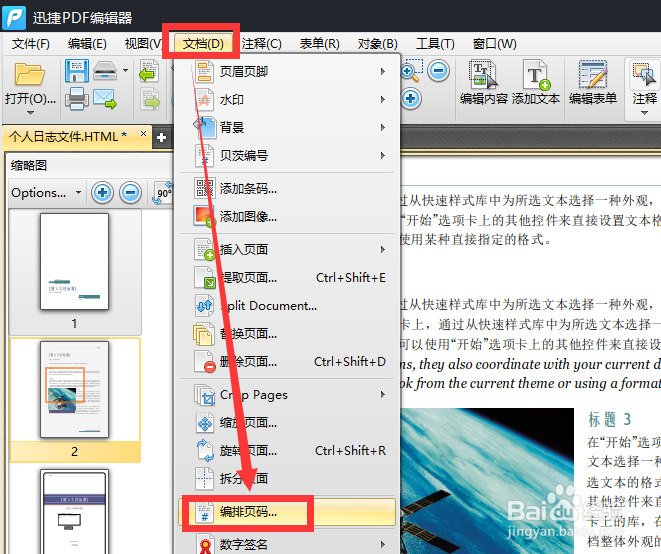
Task: Expand 贝茨编号 submenu
Action: (287, 156)
